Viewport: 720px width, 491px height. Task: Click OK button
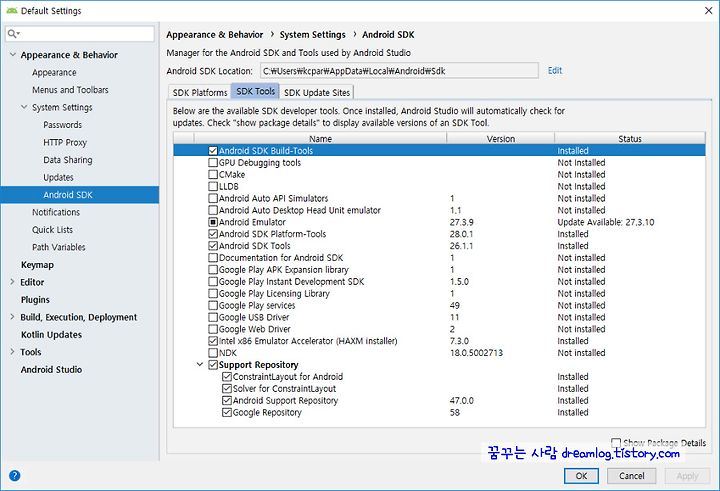[581, 476]
